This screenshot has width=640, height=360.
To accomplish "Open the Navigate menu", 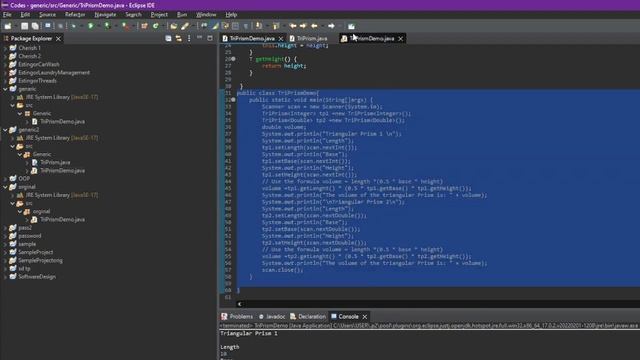I will point(105,15).
